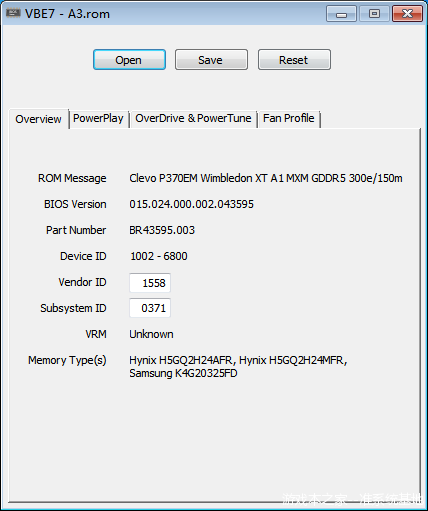Maximize the VBE7 window
Viewport: 428px width, 511px height.
point(374,14)
